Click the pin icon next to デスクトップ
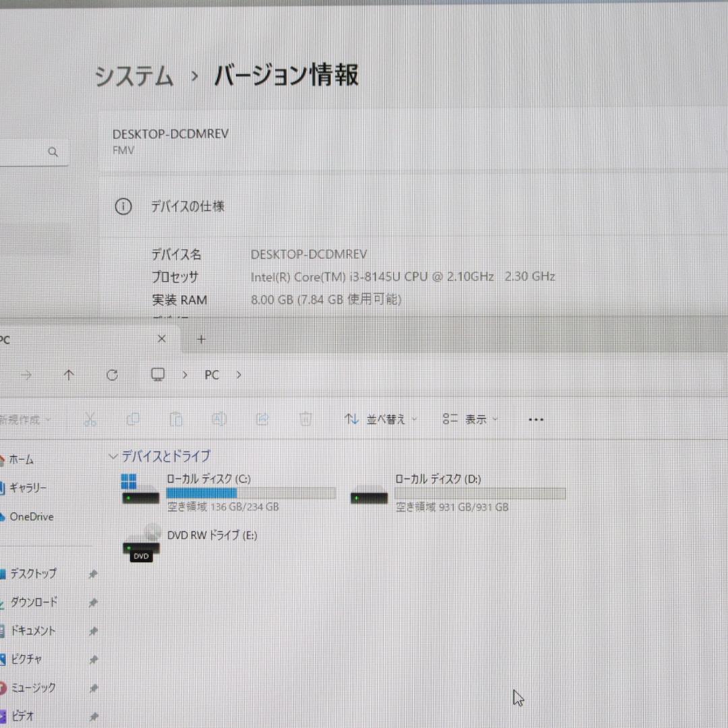The height and width of the screenshot is (728, 728). [x=94, y=574]
